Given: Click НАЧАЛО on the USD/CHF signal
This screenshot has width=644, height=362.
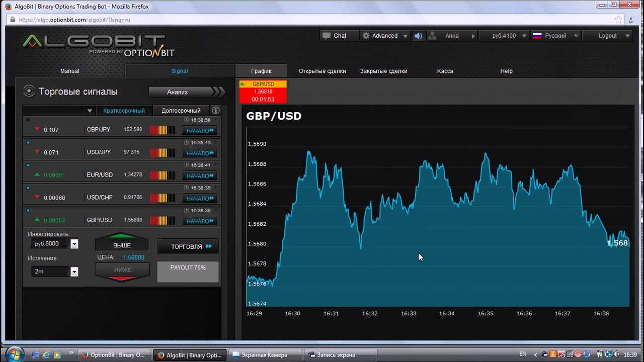Looking at the screenshot, I should click(x=199, y=199).
